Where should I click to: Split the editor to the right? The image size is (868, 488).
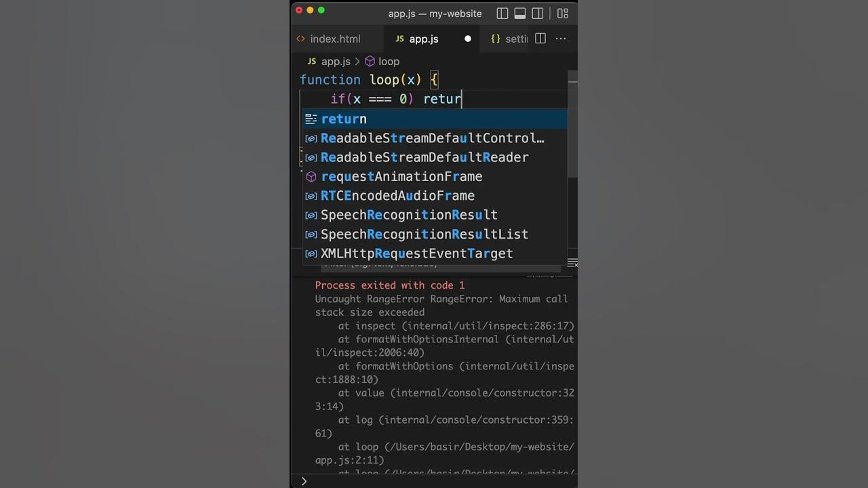coord(540,39)
